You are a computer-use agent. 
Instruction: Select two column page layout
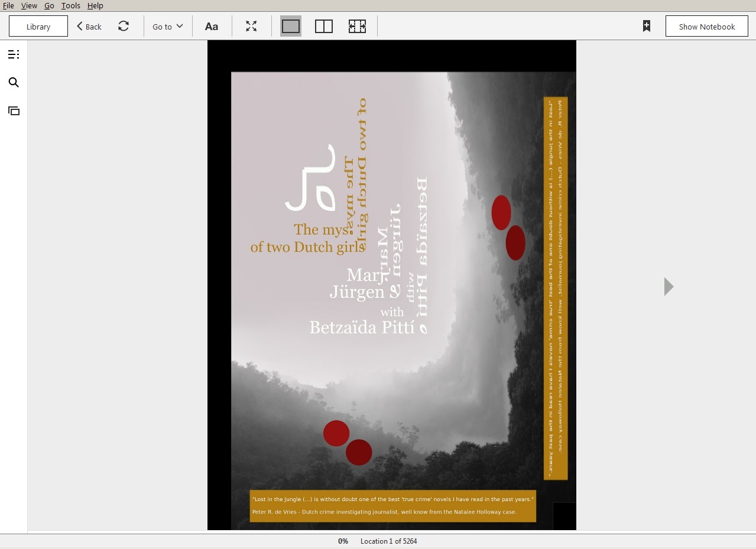(324, 27)
